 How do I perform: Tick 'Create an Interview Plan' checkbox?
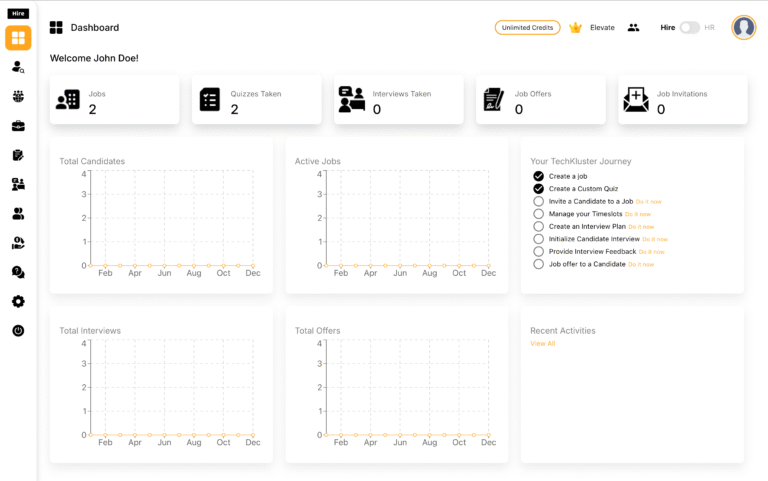(x=539, y=226)
